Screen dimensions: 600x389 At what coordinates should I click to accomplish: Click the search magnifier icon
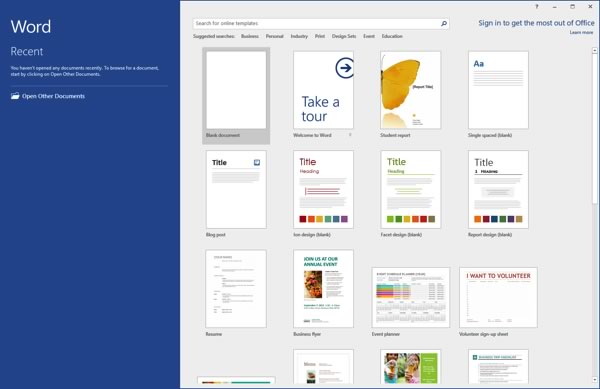(443, 24)
